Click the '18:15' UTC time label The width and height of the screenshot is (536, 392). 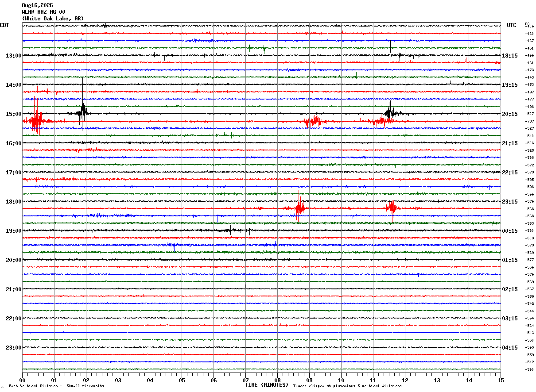coord(510,56)
